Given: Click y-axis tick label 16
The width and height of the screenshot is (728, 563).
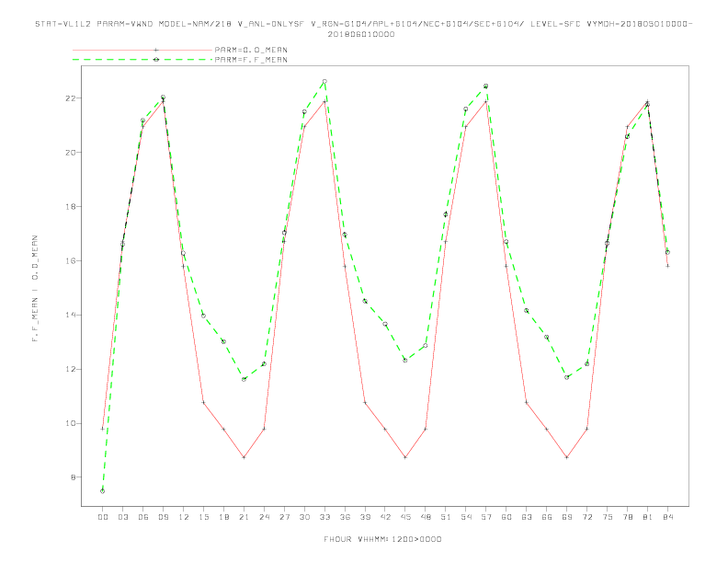Looking at the screenshot, I should tap(71, 260).
